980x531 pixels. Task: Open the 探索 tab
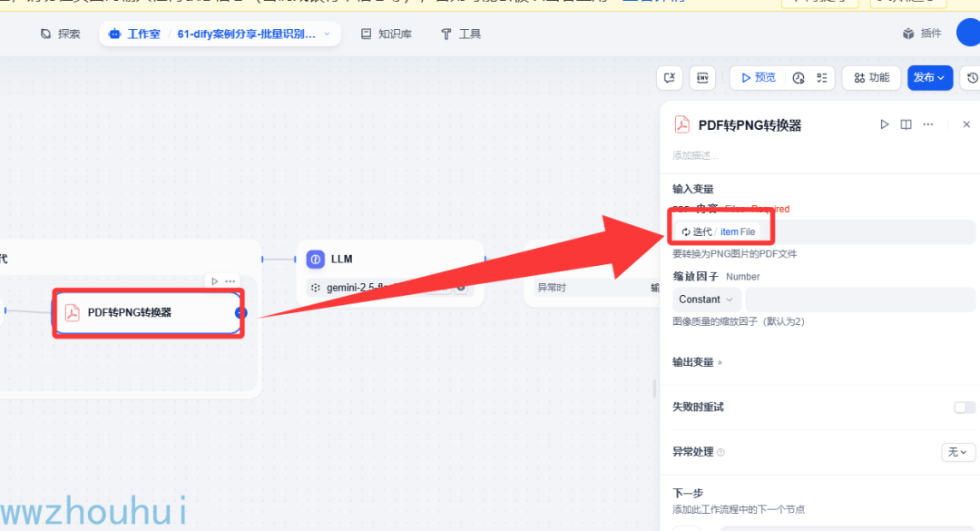coord(61,34)
